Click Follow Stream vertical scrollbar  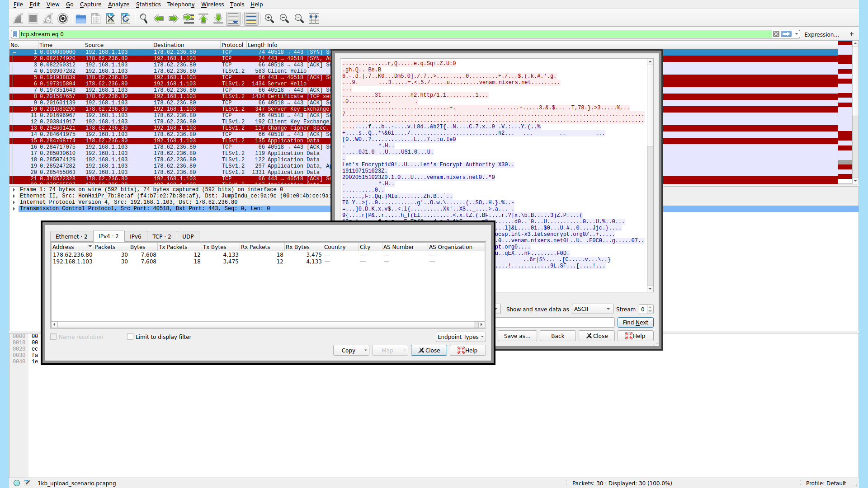pyautogui.click(x=650, y=175)
